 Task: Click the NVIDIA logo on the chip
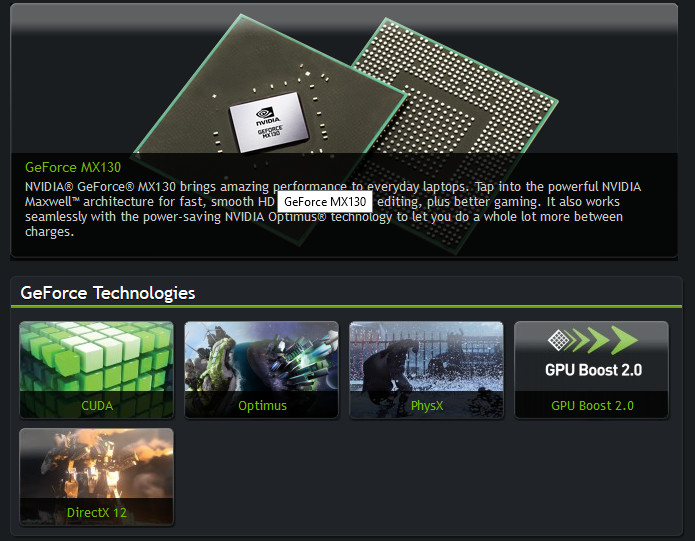tap(267, 116)
